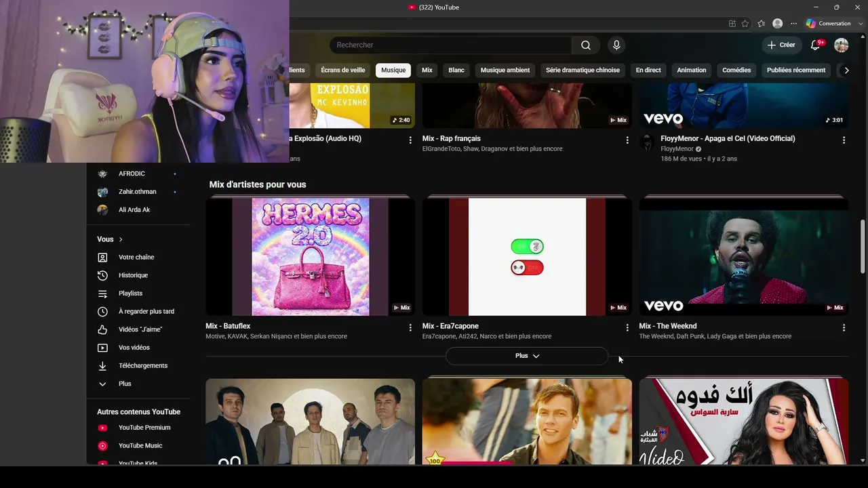Open the FloyyMenor channel avatar
The width and height of the screenshot is (868, 488).
(647, 142)
